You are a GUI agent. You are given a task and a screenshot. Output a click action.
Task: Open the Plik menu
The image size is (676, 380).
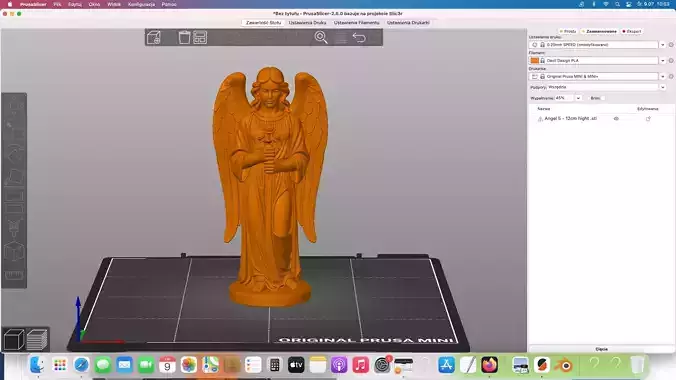tap(57, 4)
